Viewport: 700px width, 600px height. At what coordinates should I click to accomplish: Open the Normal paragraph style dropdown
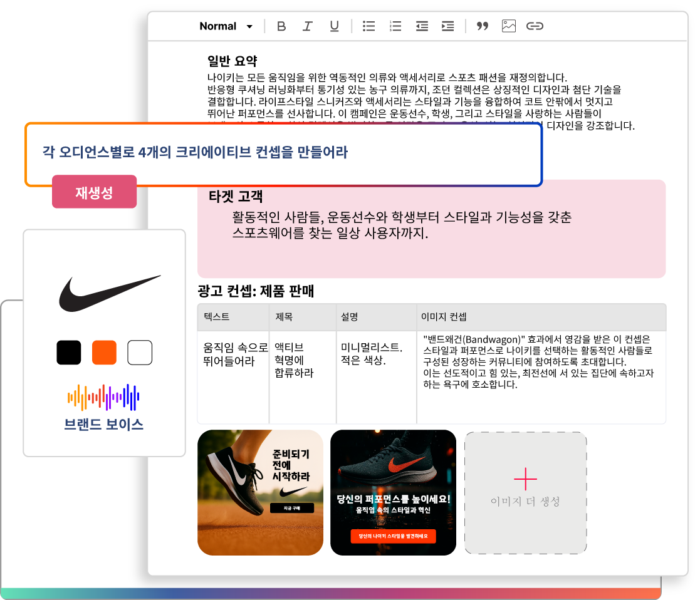[226, 26]
